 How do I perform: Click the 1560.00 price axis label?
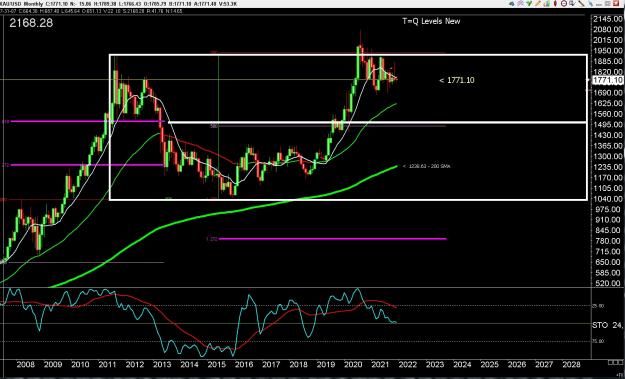pyautogui.click(x=608, y=114)
